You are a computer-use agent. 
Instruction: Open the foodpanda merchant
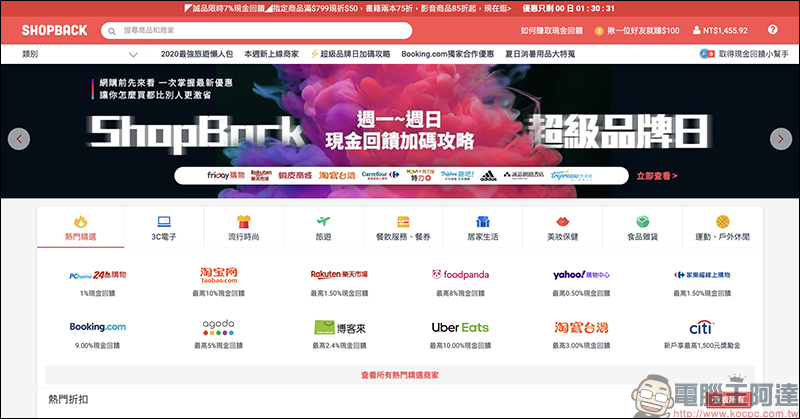[x=457, y=274]
